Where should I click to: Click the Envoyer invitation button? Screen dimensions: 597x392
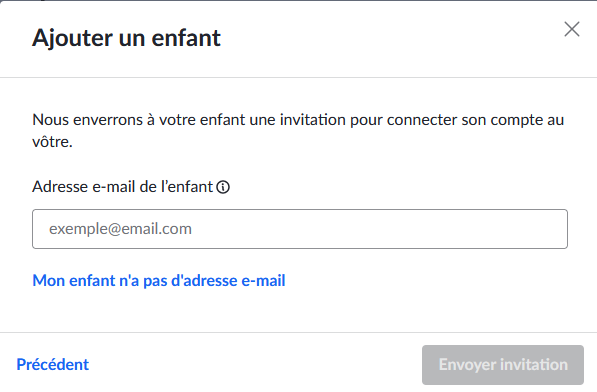pyautogui.click(x=503, y=365)
